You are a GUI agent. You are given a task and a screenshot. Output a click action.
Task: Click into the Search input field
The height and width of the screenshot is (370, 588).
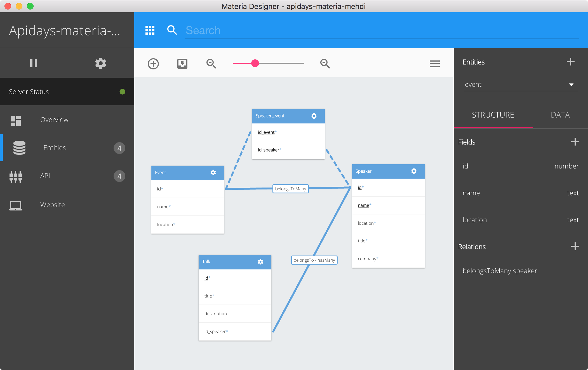click(x=380, y=30)
